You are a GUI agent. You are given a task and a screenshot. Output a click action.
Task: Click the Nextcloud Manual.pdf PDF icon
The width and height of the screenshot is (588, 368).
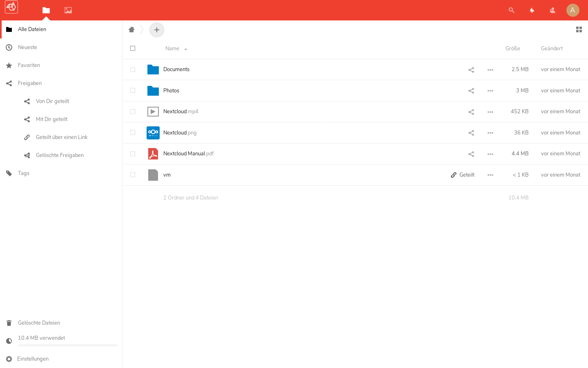point(153,154)
